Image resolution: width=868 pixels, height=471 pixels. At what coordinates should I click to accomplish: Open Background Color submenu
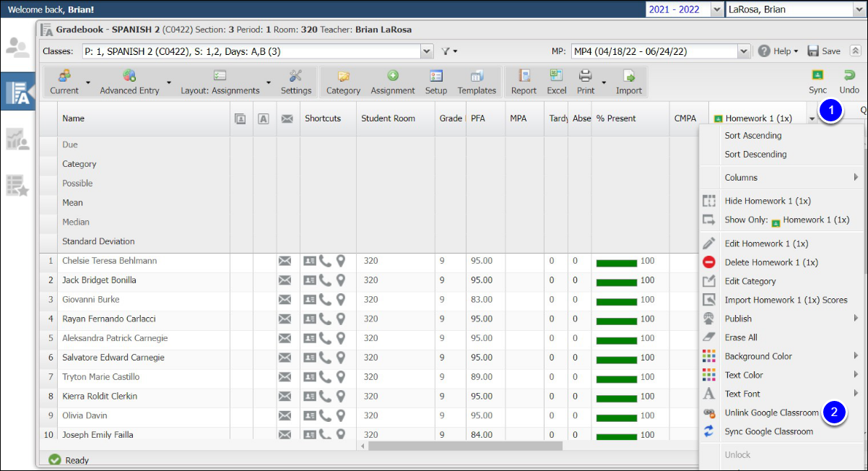click(x=758, y=356)
